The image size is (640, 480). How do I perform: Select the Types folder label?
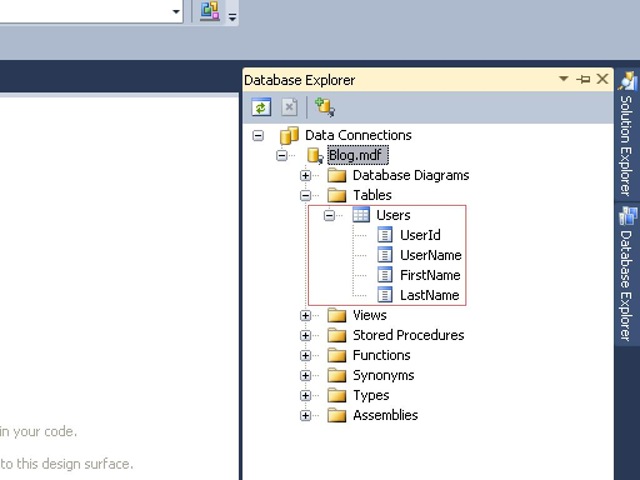tap(371, 396)
